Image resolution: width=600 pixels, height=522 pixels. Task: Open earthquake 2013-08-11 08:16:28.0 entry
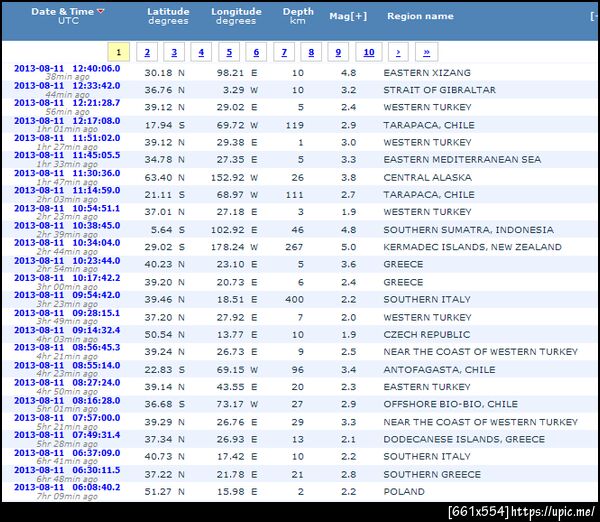(67, 401)
